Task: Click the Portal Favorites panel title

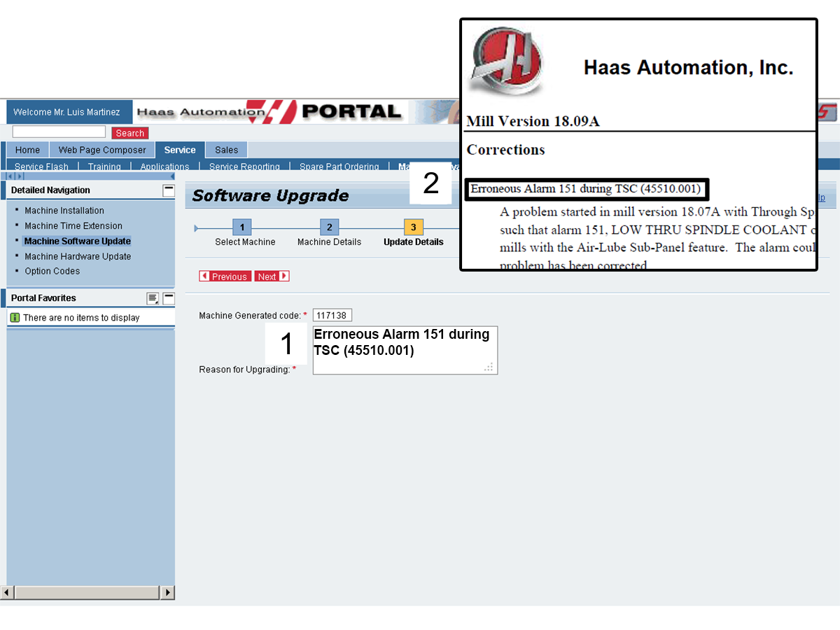Action: [x=43, y=298]
